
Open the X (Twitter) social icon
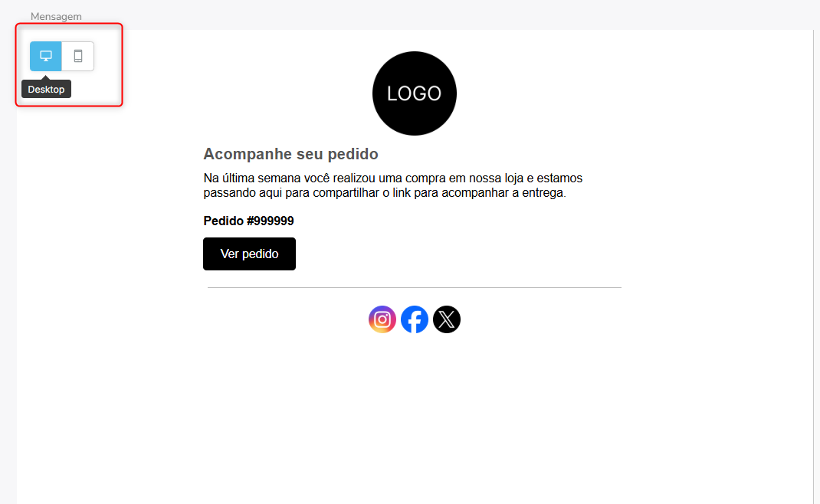click(447, 319)
